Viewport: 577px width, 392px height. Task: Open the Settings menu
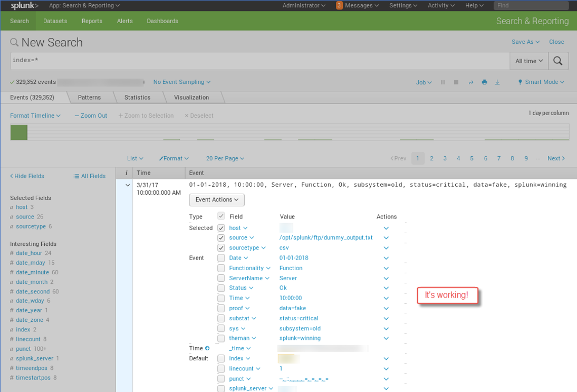click(403, 5)
